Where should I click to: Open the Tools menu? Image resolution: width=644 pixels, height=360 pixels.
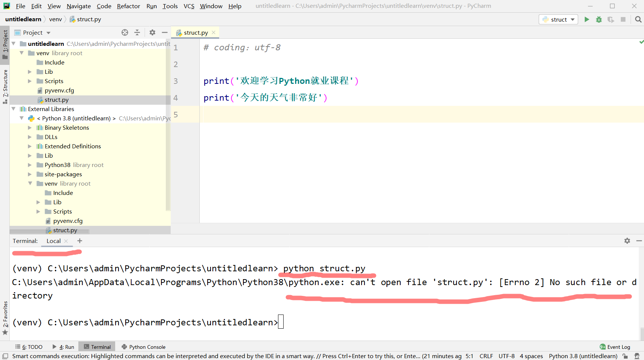click(170, 6)
